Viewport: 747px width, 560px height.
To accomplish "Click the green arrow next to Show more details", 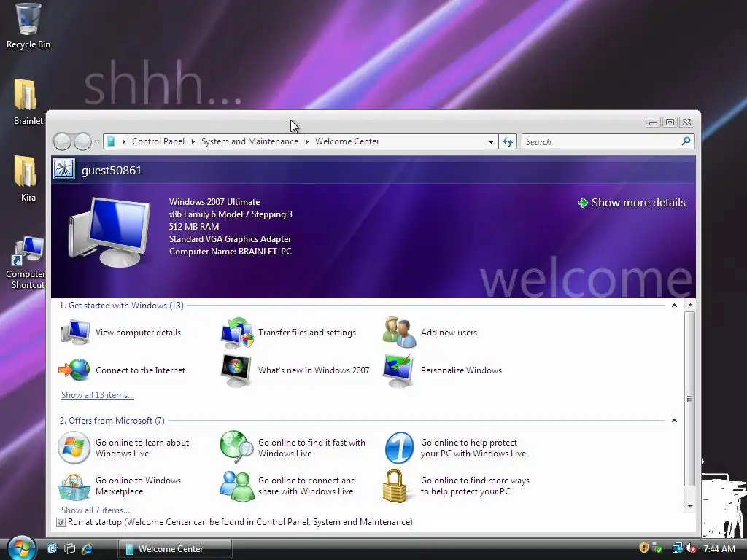I will [x=582, y=203].
